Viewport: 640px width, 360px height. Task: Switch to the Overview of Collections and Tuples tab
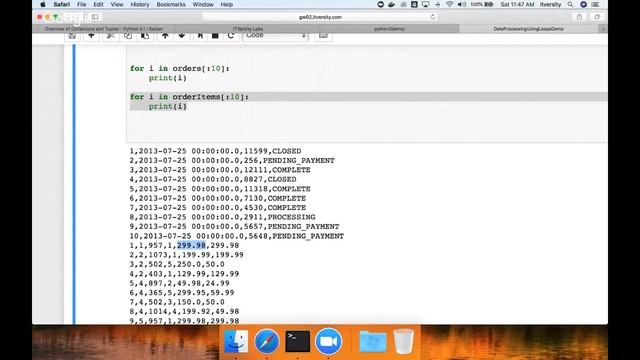coord(104,29)
